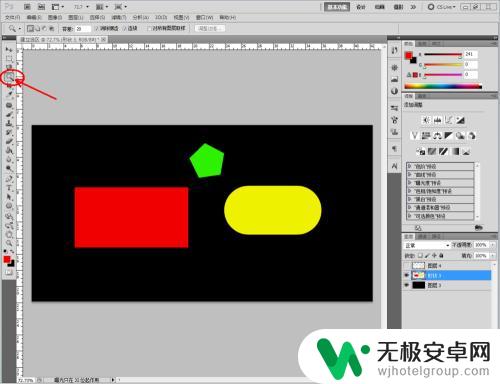Switch to the Masks (蒙版) tab
The width and height of the screenshot is (500, 384).
tap(422, 96)
